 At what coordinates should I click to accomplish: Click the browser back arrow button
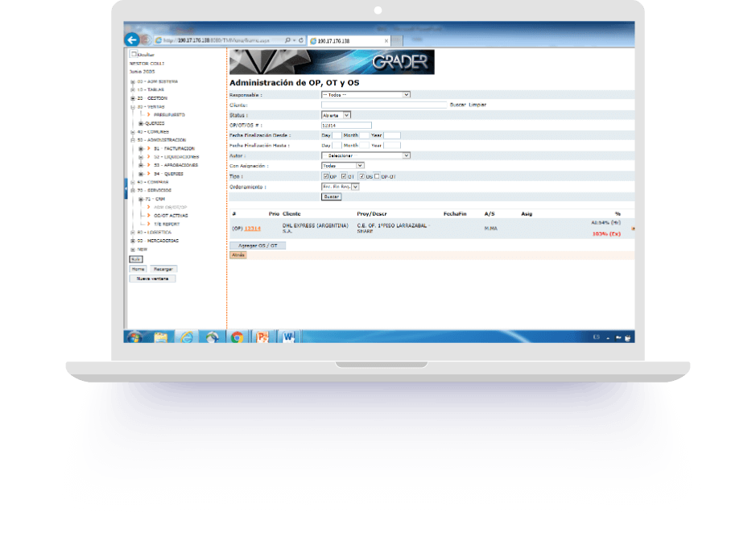pyautogui.click(x=132, y=39)
